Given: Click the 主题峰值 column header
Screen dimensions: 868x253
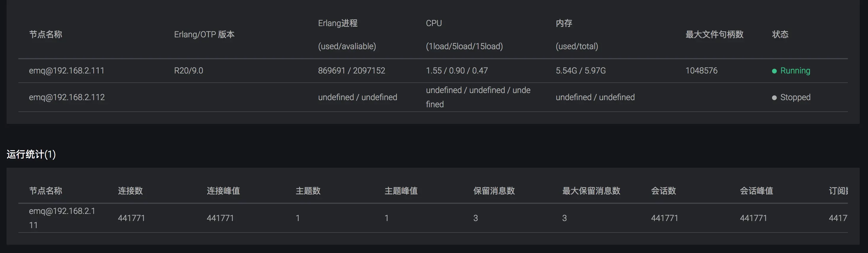Looking at the screenshot, I should coord(401,191).
